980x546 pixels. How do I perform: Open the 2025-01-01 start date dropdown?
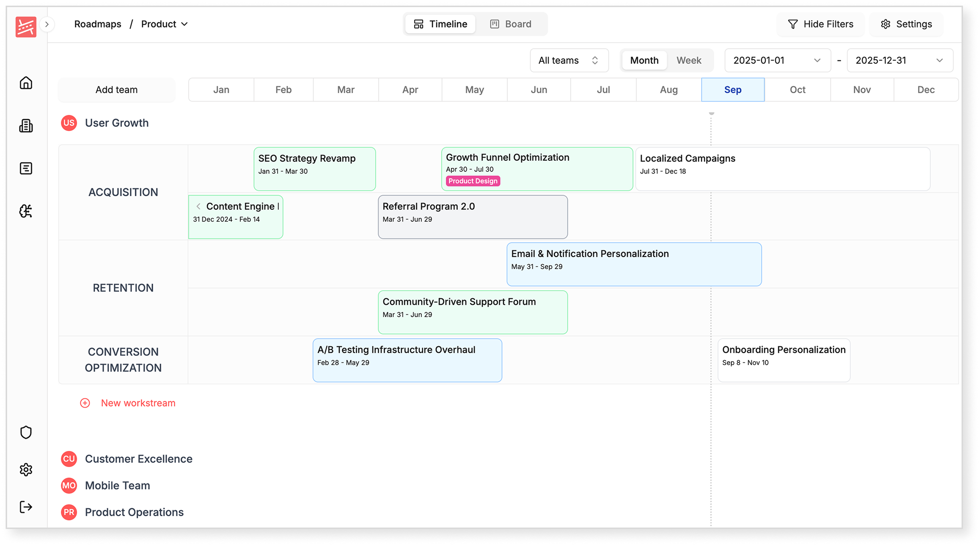[x=777, y=60]
